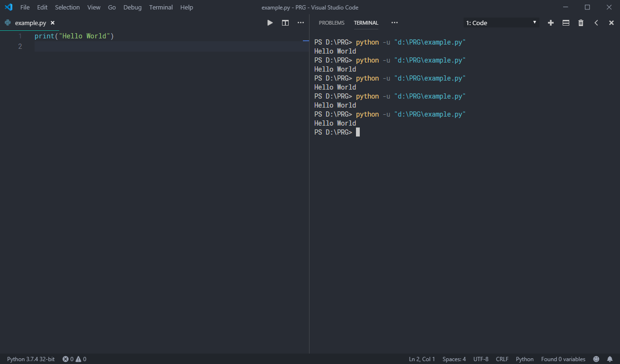Open the '1: Code' terminal selector dropdown
The height and width of the screenshot is (364, 620).
500,22
